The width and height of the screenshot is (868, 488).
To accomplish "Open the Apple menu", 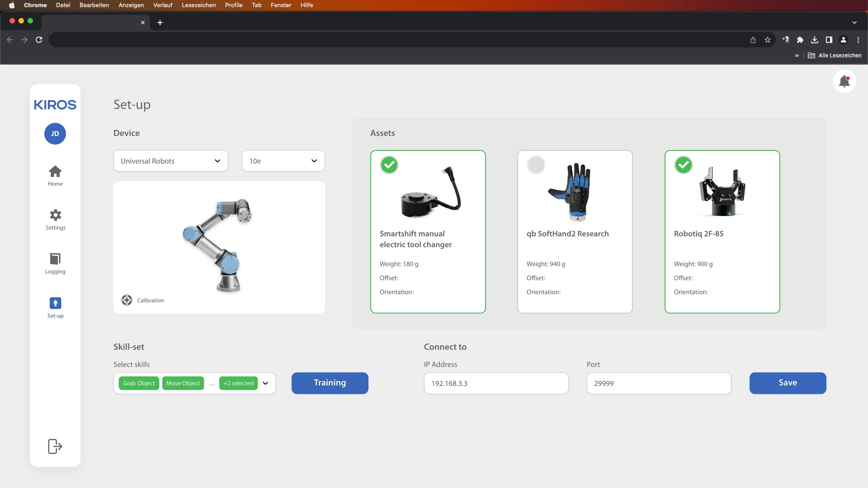I will click(12, 5).
